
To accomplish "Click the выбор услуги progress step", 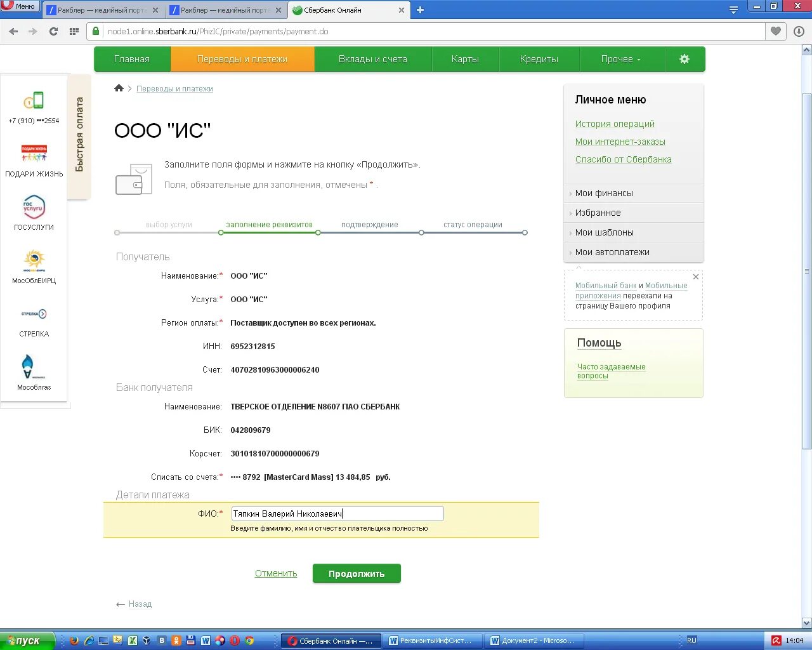I will tap(169, 225).
